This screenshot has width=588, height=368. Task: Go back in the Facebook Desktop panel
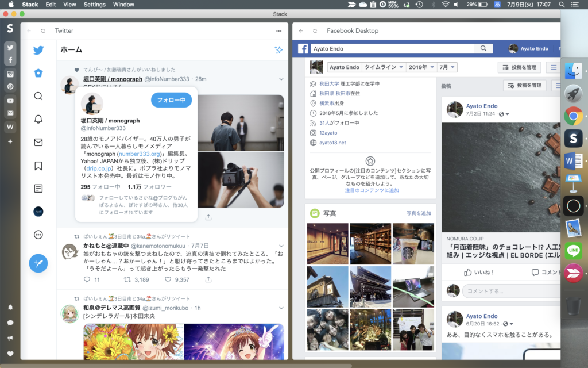(301, 31)
